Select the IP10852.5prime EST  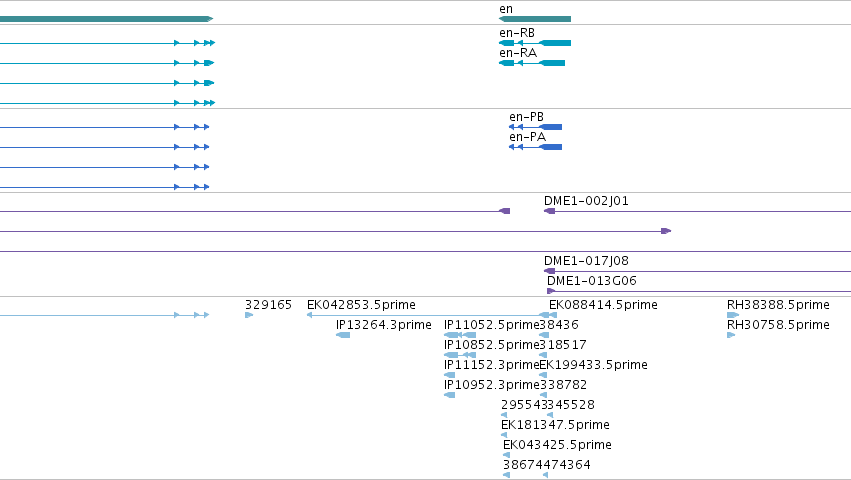click(460, 355)
